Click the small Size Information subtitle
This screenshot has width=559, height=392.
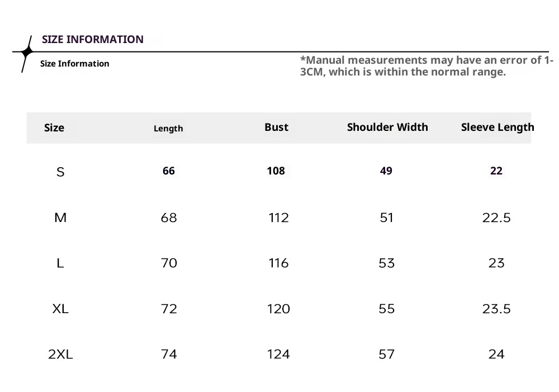(75, 64)
